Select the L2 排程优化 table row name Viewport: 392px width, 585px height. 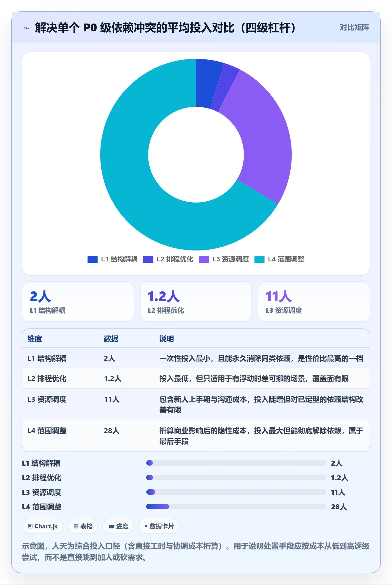pos(47,379)
